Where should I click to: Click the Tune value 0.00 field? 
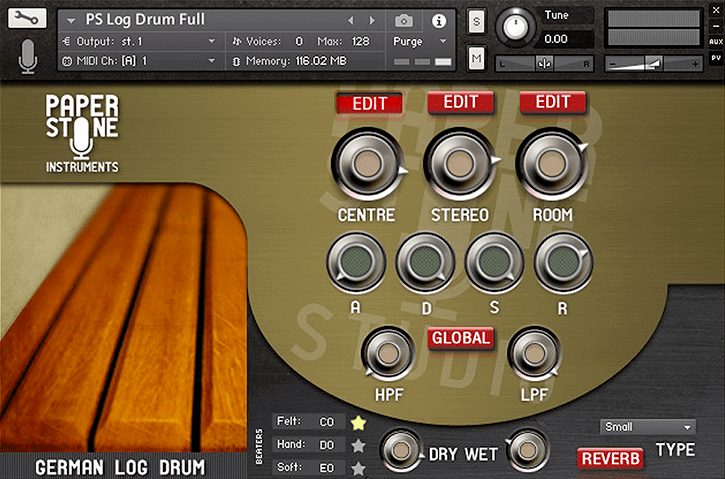[566, 39]
